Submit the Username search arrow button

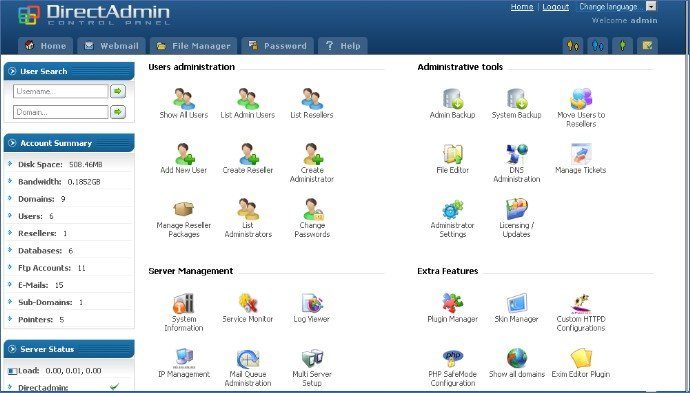(117, 91)
